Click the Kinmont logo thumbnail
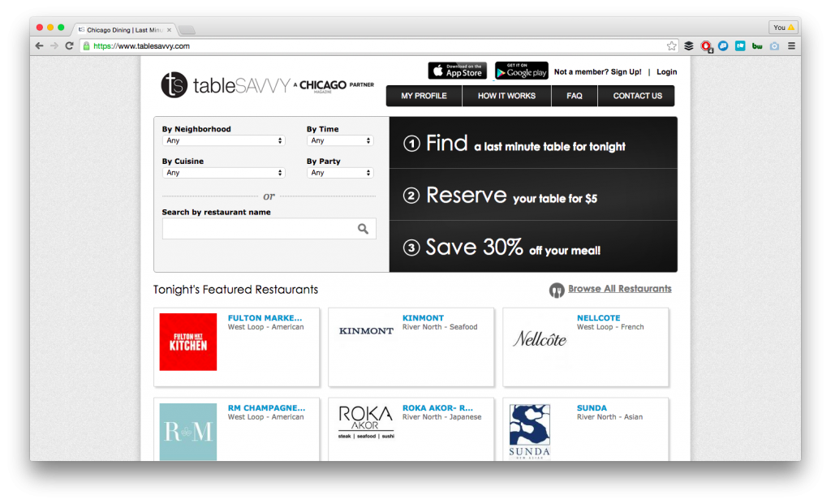831x504 pixels. tap(366, 330)
